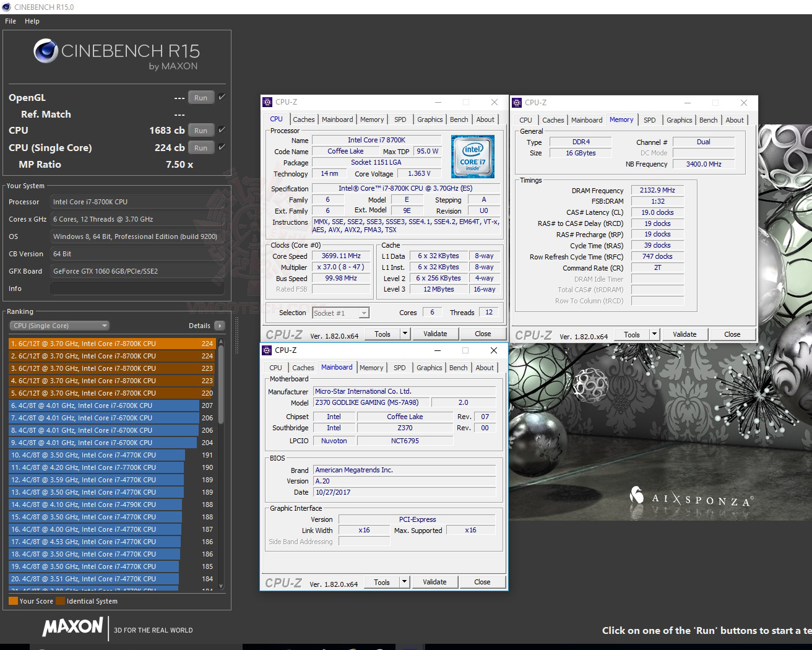Screen dimensions: 812x650
Task: Toggle the checkmark beside the OpenGL Run button
Action: (220, 97)
